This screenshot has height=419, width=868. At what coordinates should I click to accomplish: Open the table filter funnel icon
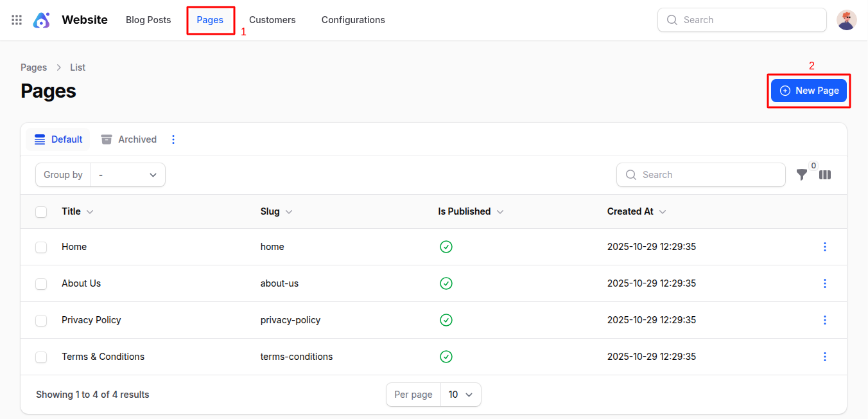(x=802, y=175)
